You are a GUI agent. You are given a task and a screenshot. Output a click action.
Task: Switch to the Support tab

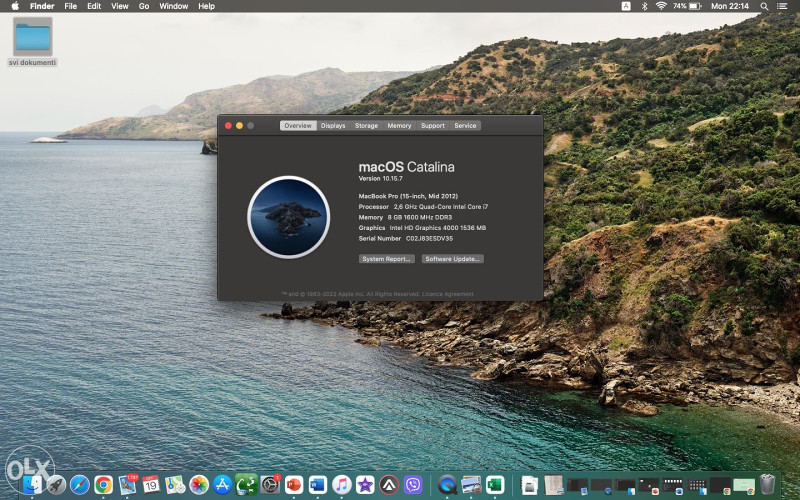tap(433, 126)
